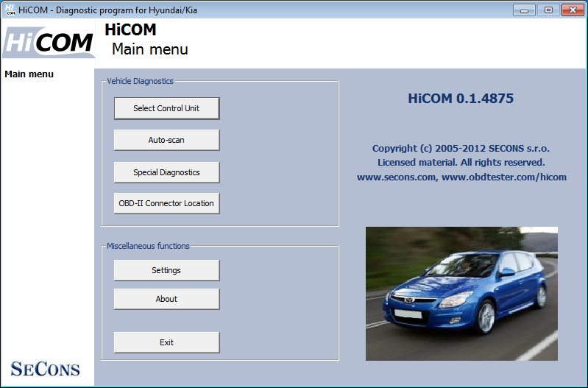Click the blue Hyundai car image

click(461, 294)
